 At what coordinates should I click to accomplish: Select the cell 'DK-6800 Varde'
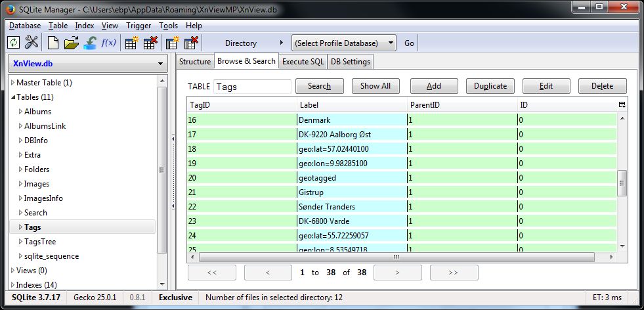(352, 221)
